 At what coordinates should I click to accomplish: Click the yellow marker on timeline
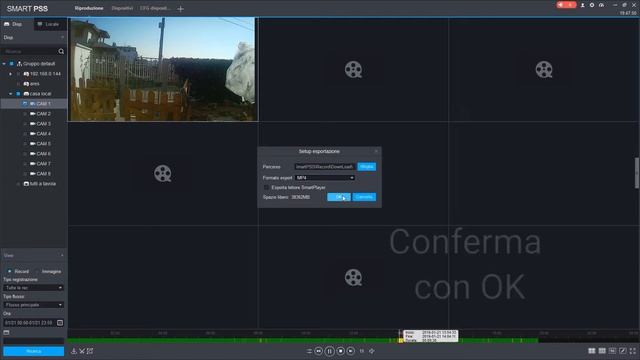point(401,340)
